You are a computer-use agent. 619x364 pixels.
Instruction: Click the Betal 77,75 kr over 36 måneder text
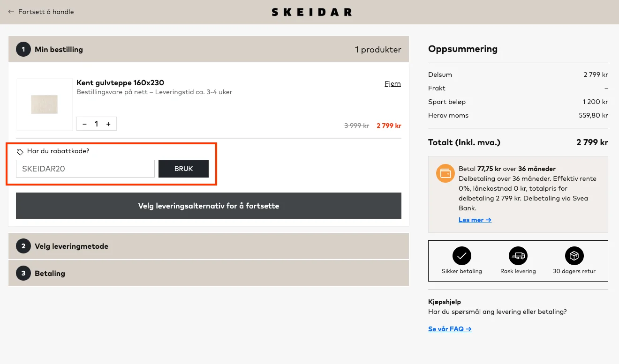click(507, 169)
